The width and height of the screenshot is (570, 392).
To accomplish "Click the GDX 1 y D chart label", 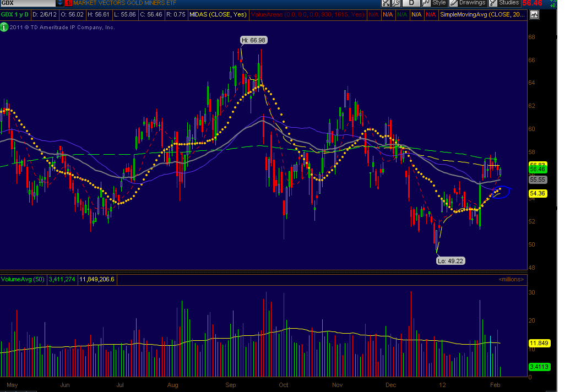I will pos(15,14).
